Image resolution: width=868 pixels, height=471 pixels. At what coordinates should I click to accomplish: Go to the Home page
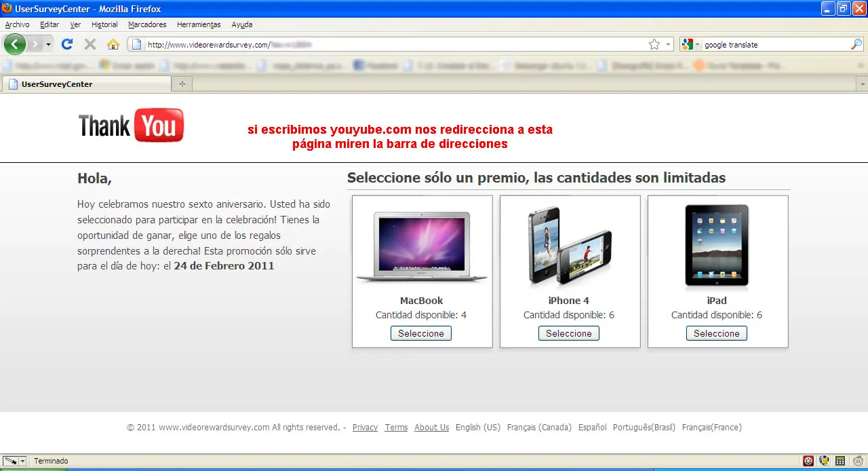[x=113, y=45]
